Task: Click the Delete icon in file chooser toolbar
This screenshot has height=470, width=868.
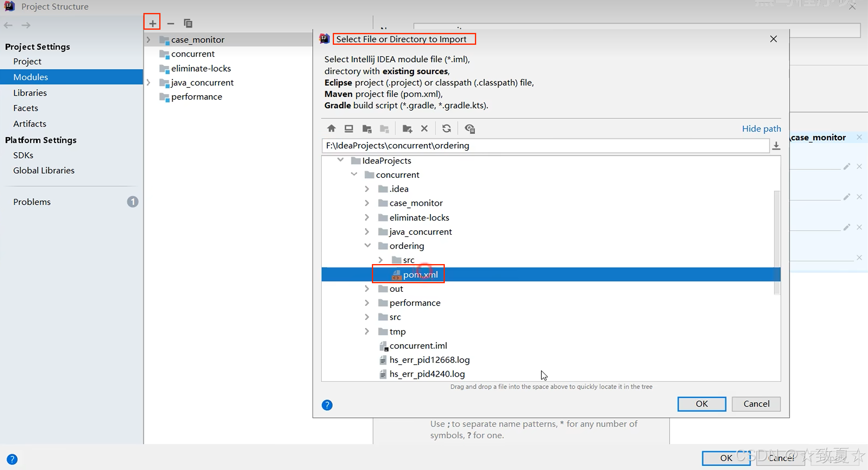Action: (424, 129)
